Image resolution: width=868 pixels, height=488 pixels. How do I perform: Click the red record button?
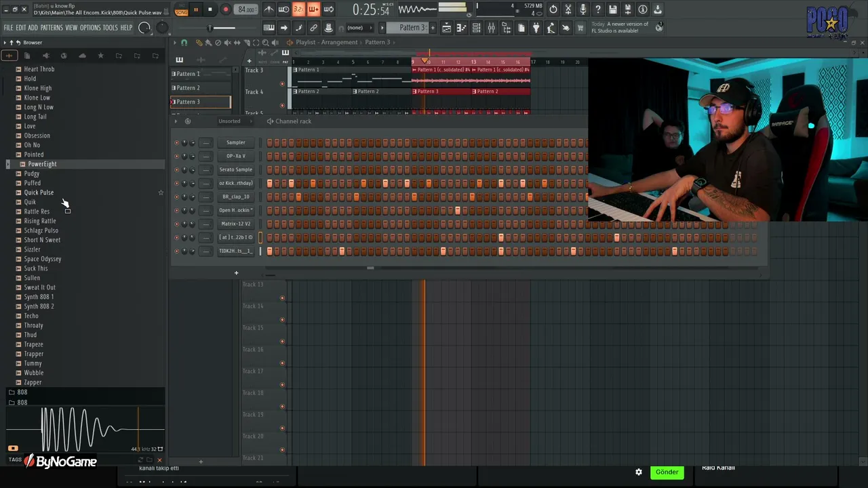(x=226, y=9)
